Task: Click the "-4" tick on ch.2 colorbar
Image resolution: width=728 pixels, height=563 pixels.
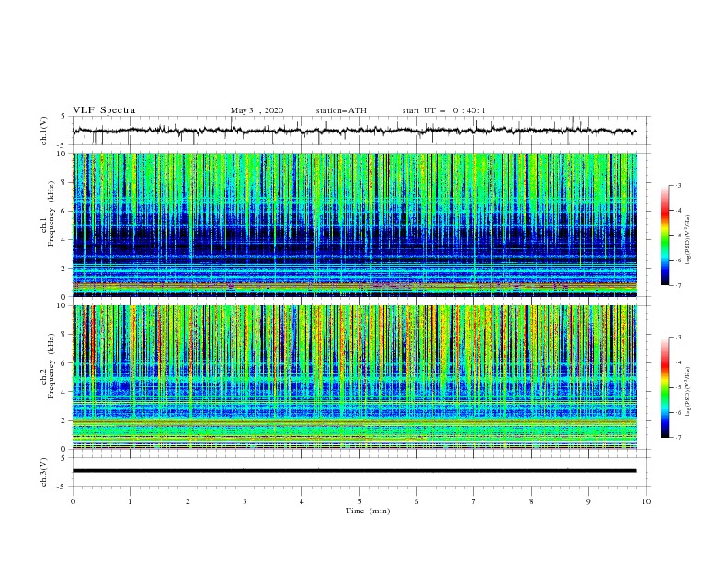Action: pos(678,362)
